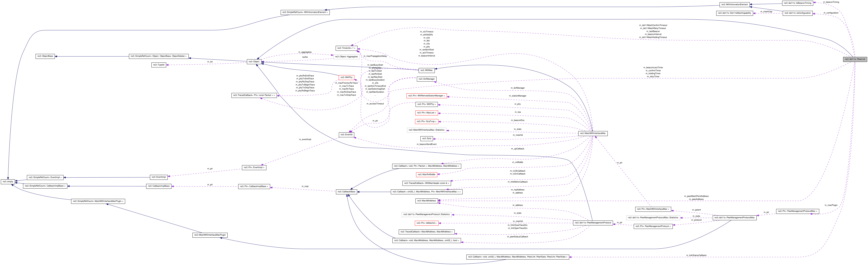Select the ns3::EventImpl class box
868x265 pixels.
pyautogui.click(x=159, y=177)
